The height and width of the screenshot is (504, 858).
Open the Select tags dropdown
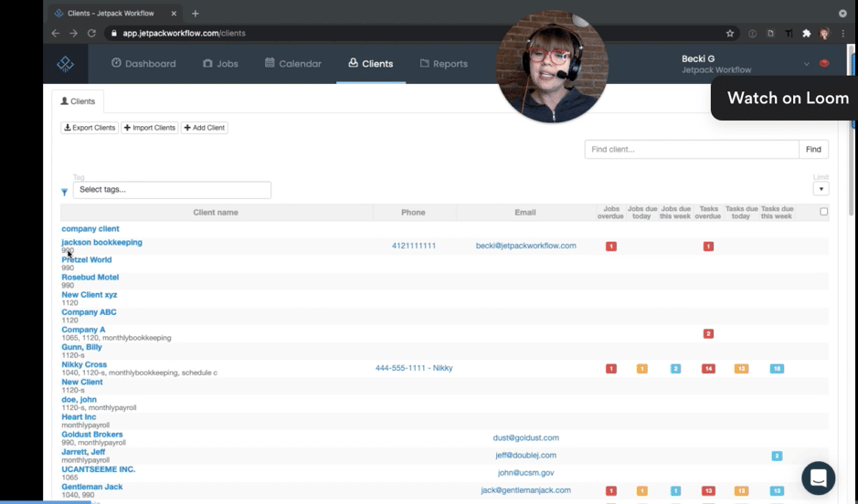pos(172,190)
